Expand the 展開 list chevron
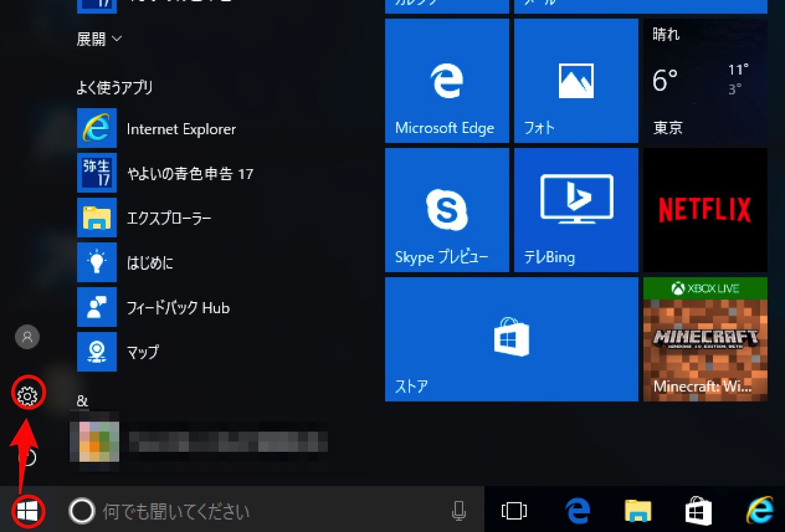 point(117,39)
